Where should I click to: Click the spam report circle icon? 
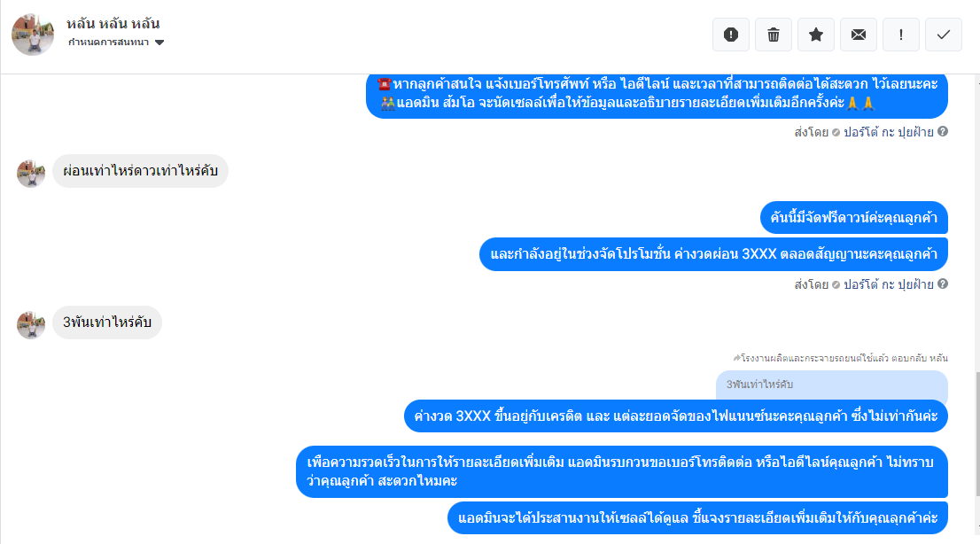click(x=731, y=35)
